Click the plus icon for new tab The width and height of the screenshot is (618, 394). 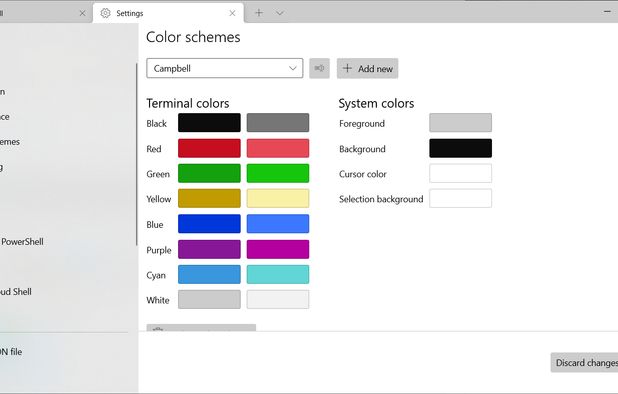[x=259, y=13]
